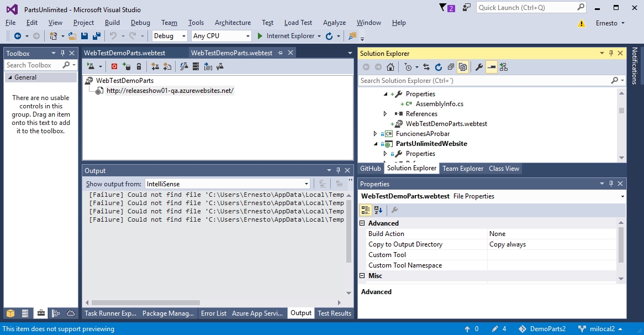The image size is (644, 335).
Task: Expand the FuncionesAProbar project node
Action: click(375, 133)
